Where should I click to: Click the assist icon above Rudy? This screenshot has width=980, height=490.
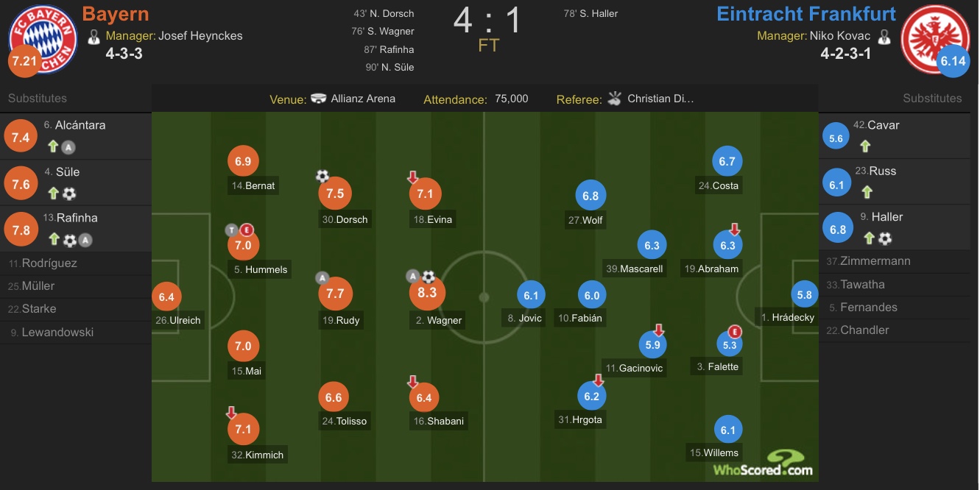click(322, 277)
